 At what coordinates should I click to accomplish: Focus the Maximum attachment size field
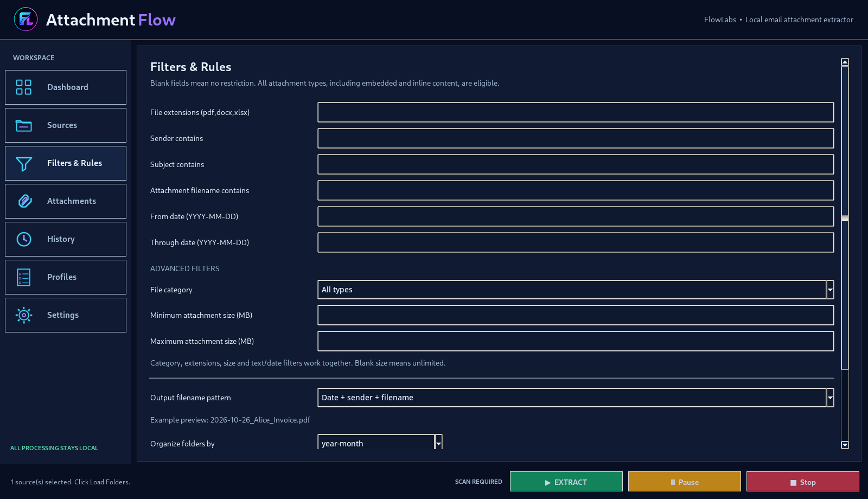[576, 341]
